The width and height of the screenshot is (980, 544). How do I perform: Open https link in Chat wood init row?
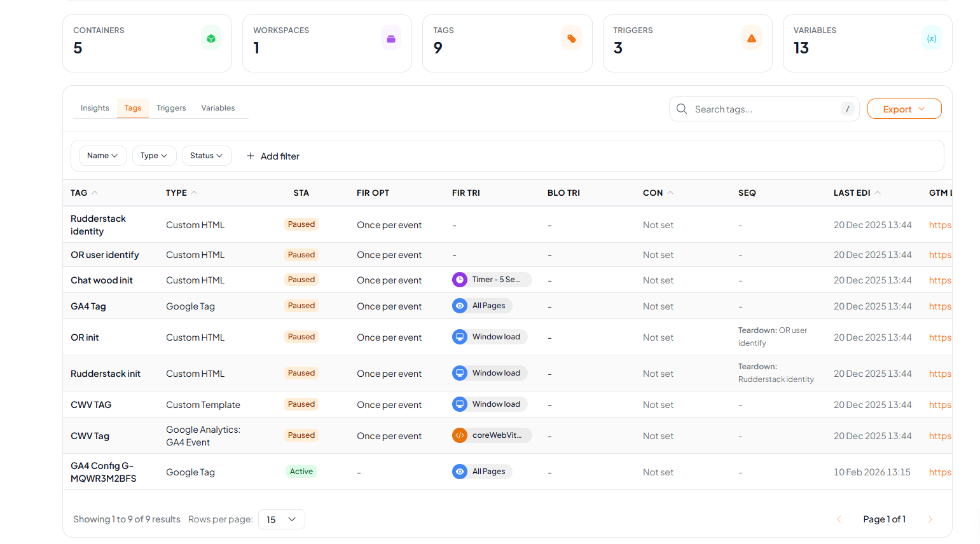tap(940, 280)
